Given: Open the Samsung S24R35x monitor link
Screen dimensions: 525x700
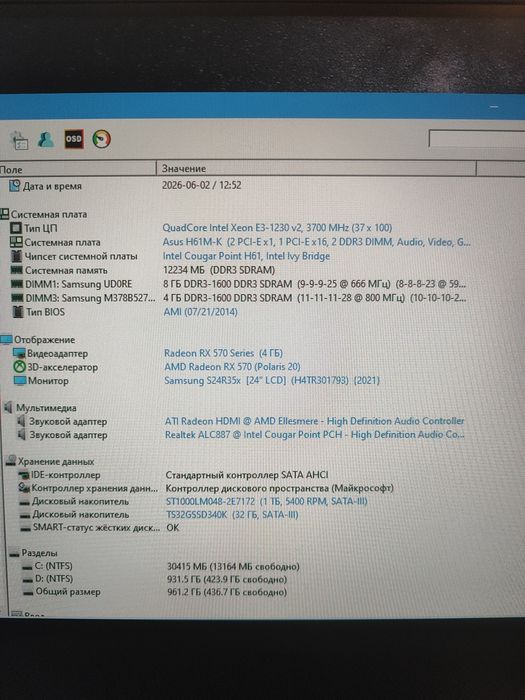Looking at the screenshot, I should (x=272, y=381).
